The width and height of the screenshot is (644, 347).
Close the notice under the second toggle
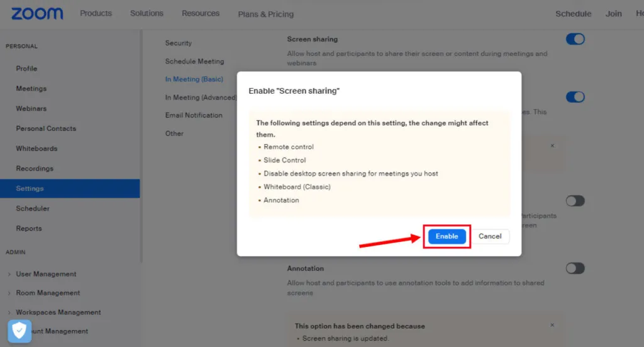click(552, 145)
